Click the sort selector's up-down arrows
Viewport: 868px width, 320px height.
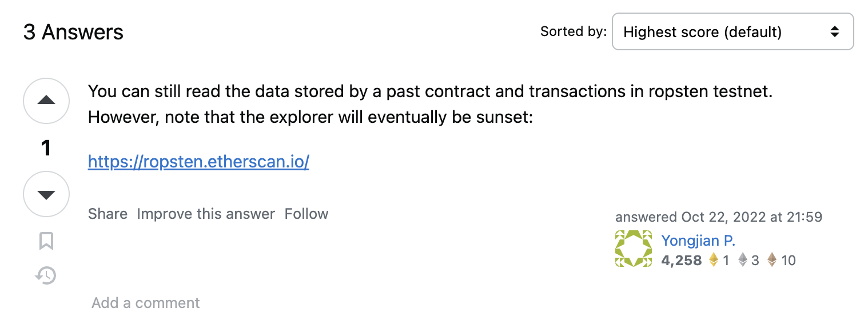pyautogui.click(x=834, y=32)
